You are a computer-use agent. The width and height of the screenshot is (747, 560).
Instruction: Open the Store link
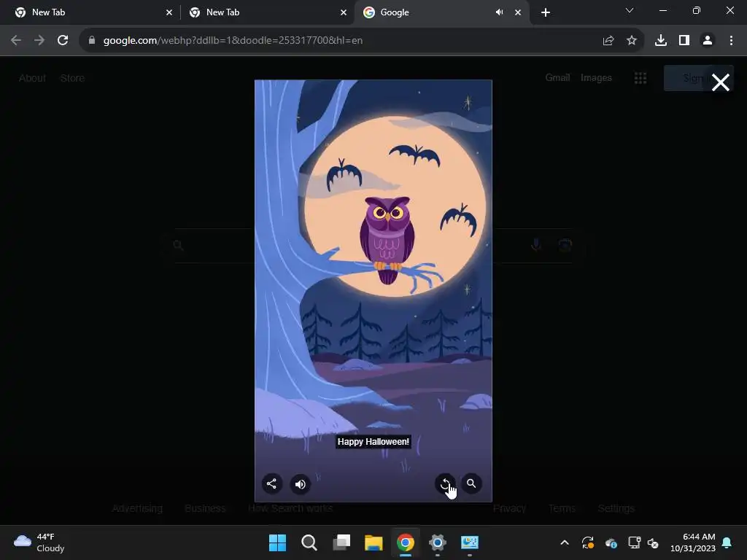pyautogui.click(x=72, y=78)
